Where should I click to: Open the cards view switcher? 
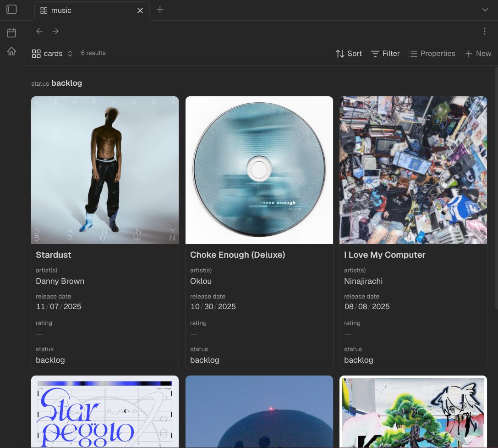pos(52,53)
